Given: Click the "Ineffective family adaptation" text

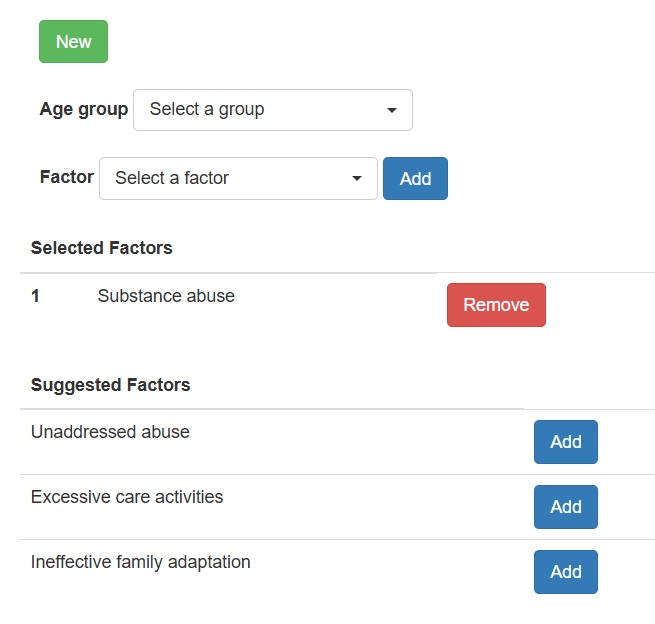Looking at the screenshot, I should click(140, 562).
